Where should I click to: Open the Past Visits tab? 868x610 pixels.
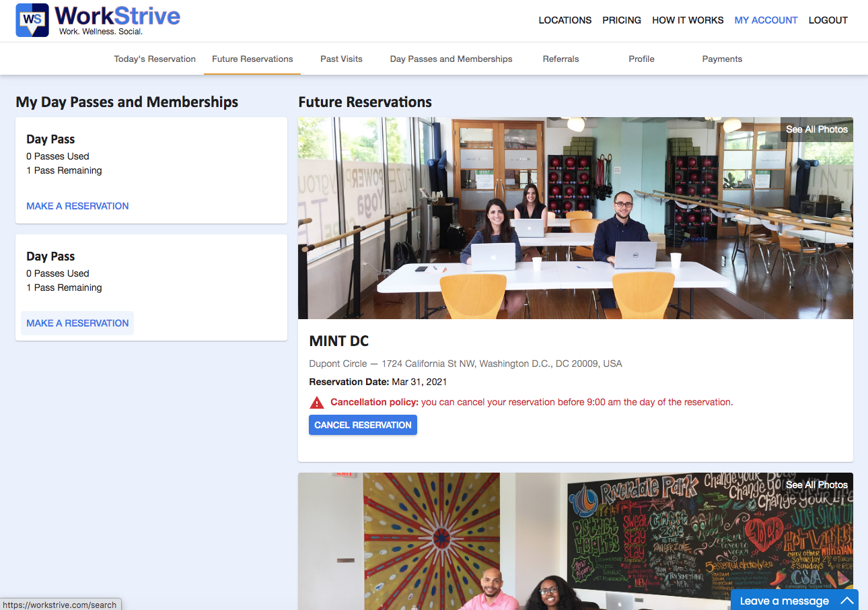tap(341, 59)
